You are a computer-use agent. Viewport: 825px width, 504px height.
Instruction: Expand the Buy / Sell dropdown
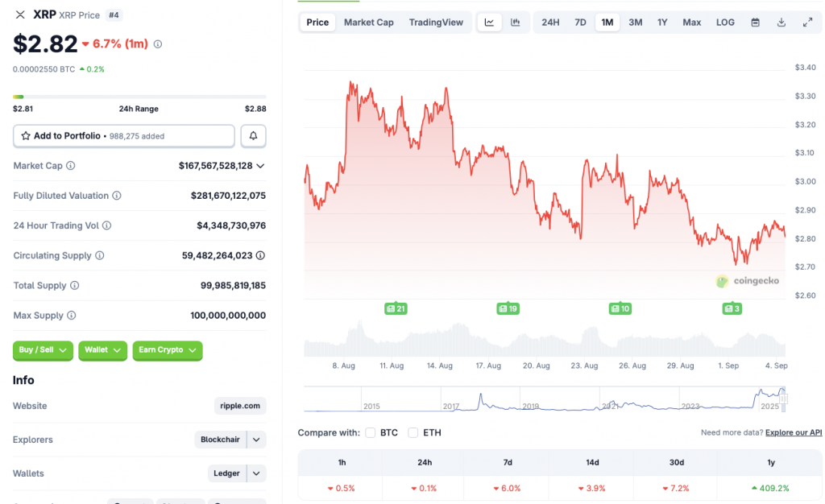(43, 350)
